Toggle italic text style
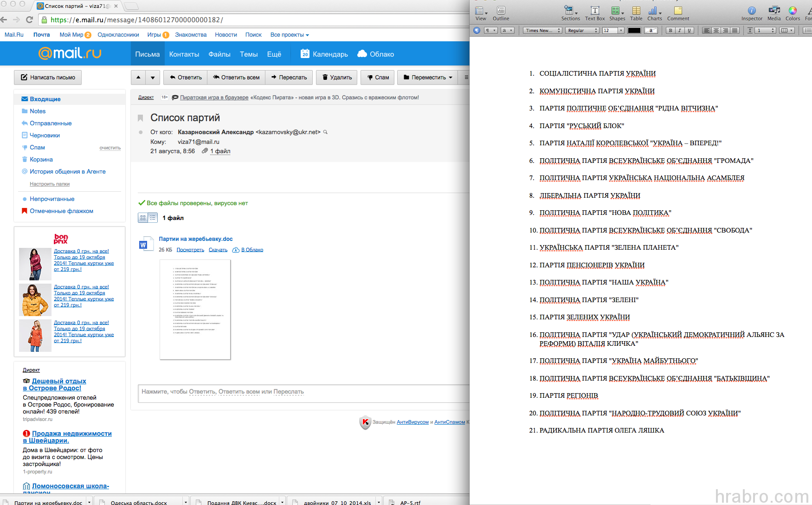Viewport: 812px width, 505px height. (680, 31)
